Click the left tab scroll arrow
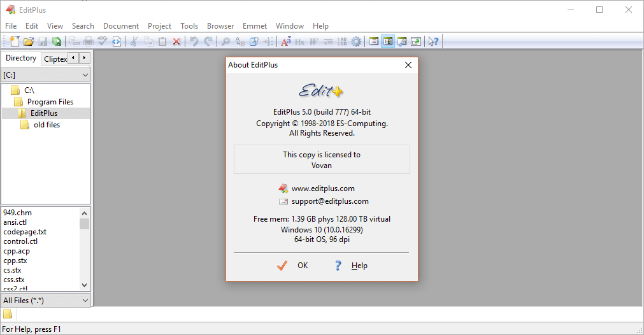644x335 pixels. point(73,58)
